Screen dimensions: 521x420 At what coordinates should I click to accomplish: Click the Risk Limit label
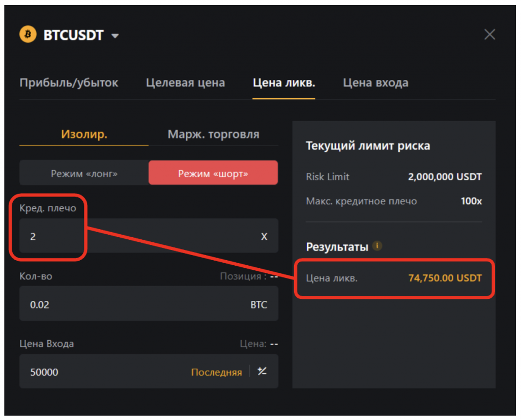tap(327, 177)
